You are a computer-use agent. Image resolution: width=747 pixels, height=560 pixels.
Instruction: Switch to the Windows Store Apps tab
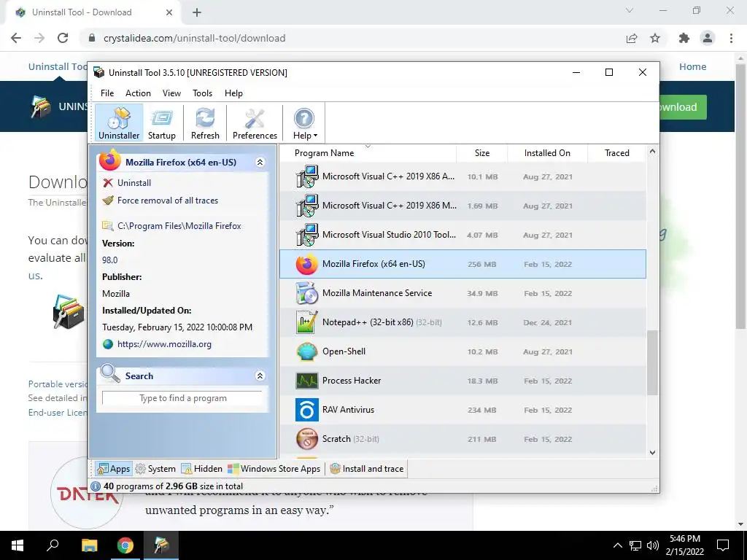274,469
